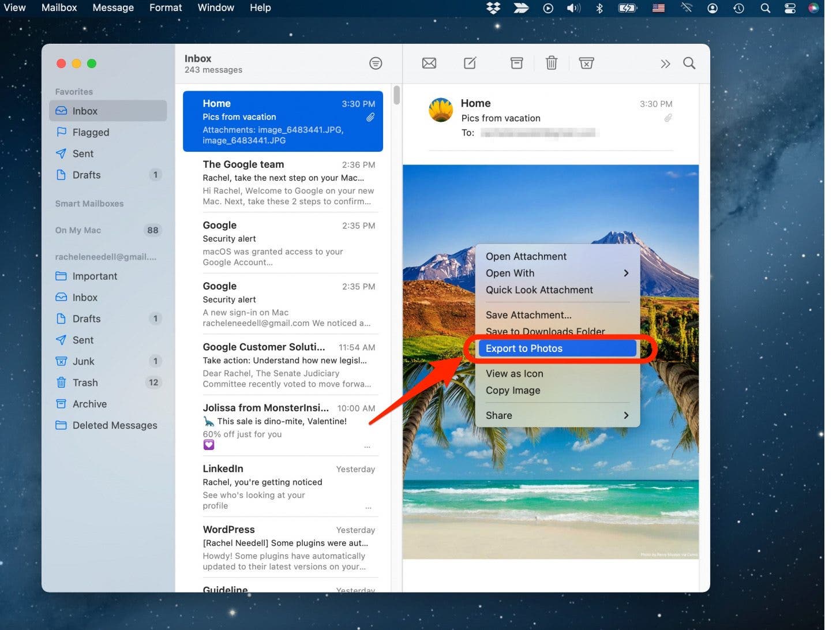
Task: Open search with magnifying glass in Mail toolbar
Action: 689,63
